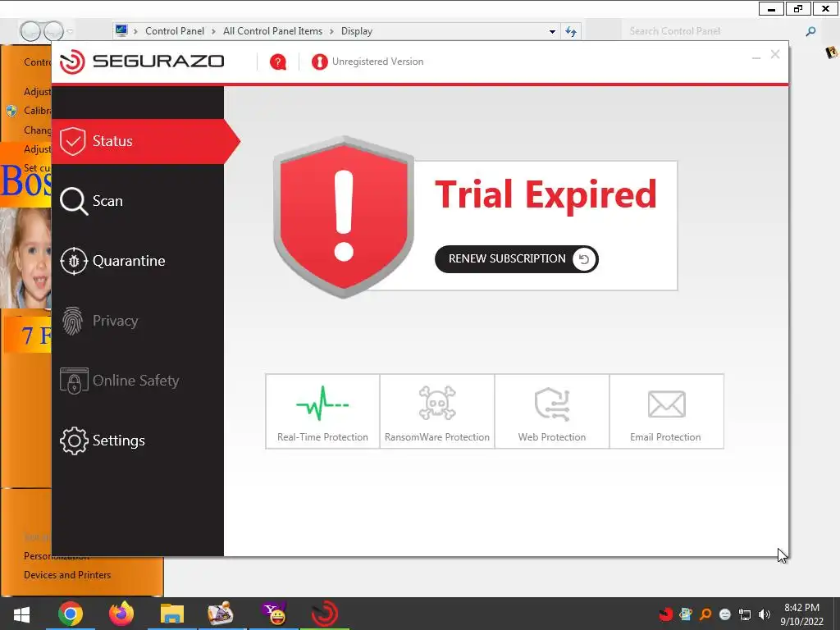
Task: Click the Online Safety padlock icon
Action: pos(74,381)
